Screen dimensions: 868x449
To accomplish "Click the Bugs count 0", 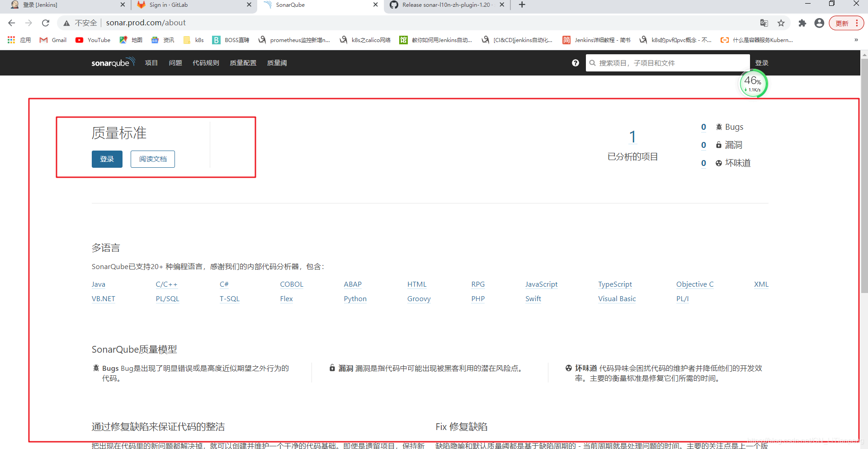I will click(x=703, y=127).
